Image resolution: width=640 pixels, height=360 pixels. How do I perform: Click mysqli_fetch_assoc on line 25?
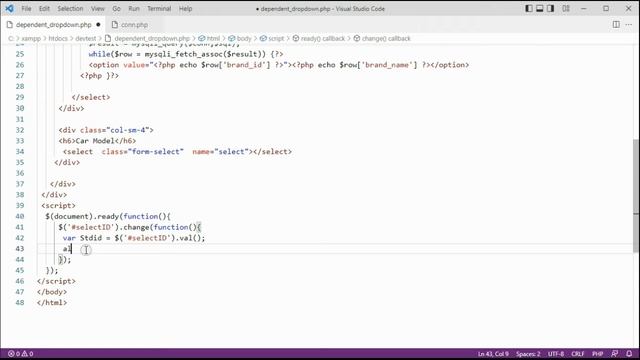coord(184,54)
